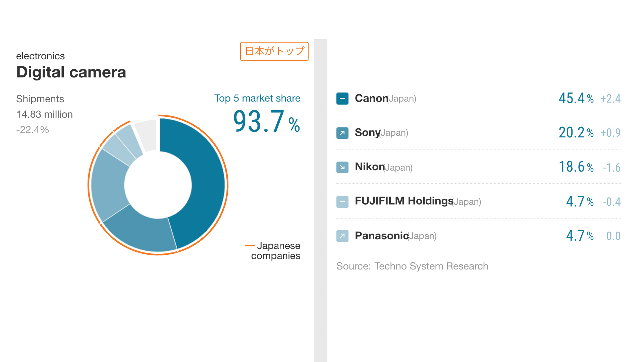Click the 日本がトップ badge
The image size is (644, 362).
[274, 51]
